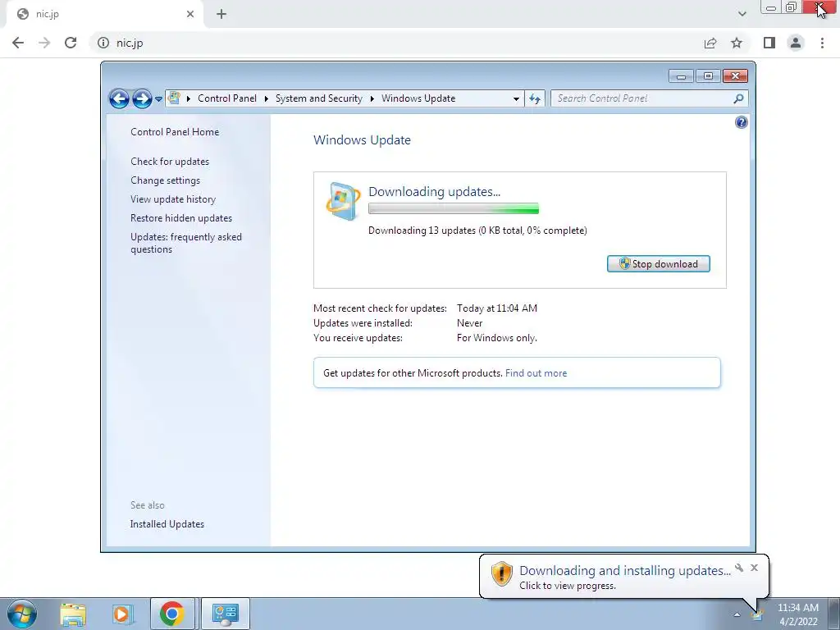Open Windows Explorer from taskbar

[73, 614]
